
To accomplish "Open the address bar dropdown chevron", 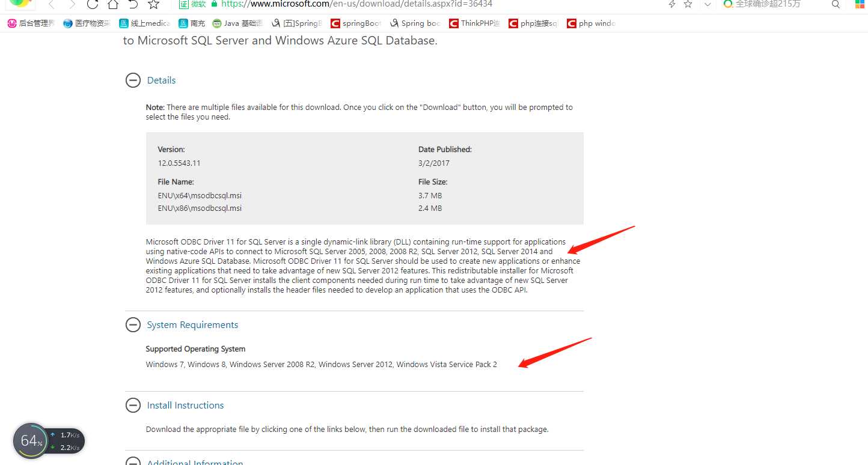I will (708, 4).
